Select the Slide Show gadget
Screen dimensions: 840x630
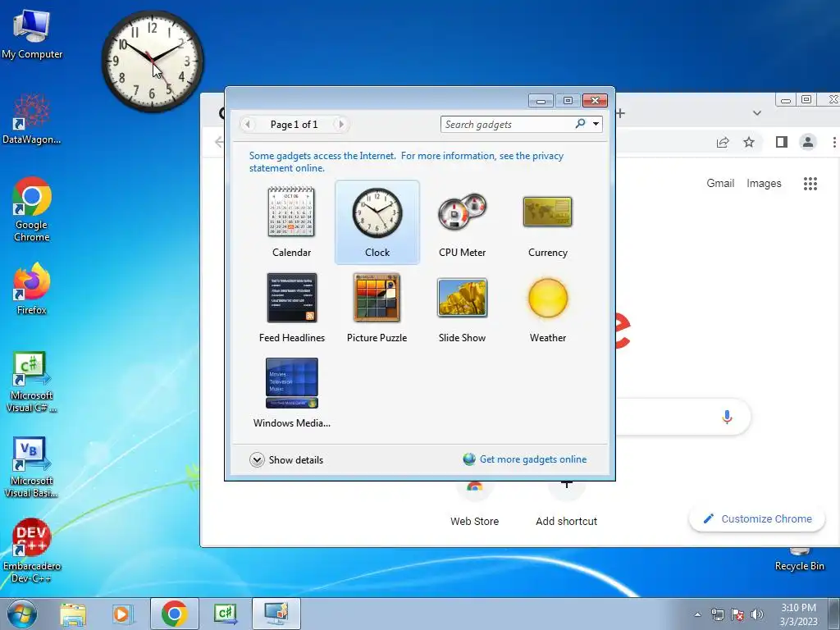pos(463,308)
